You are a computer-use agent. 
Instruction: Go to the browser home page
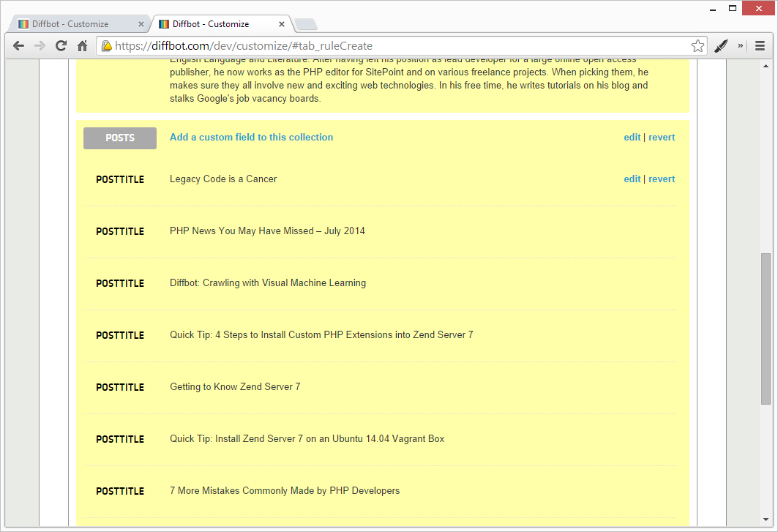[x=82, y=45]
